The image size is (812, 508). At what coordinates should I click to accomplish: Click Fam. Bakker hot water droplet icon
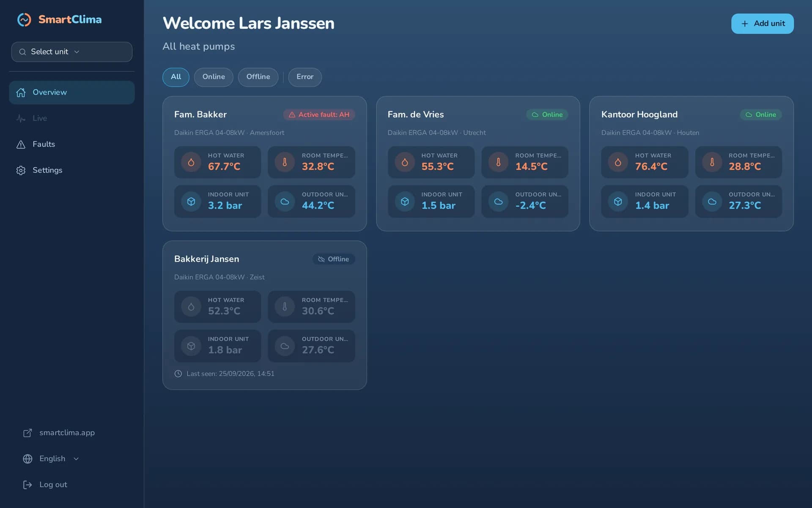191,162
